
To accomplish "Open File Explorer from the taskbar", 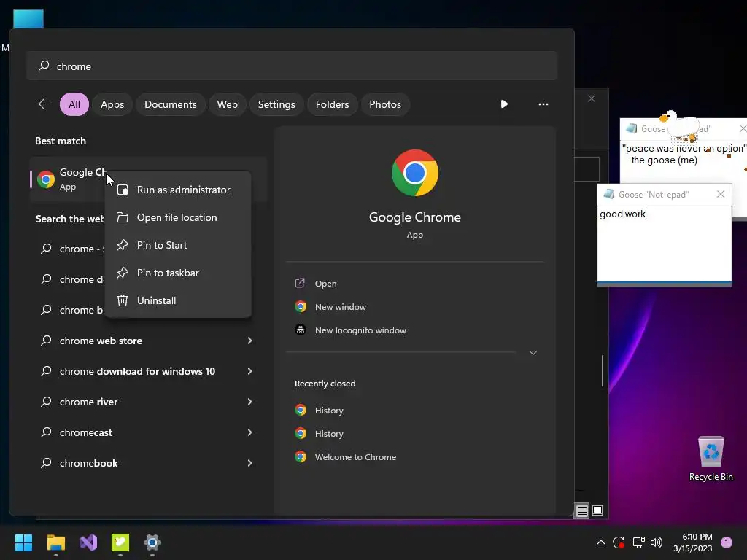I will pos(55,542).
